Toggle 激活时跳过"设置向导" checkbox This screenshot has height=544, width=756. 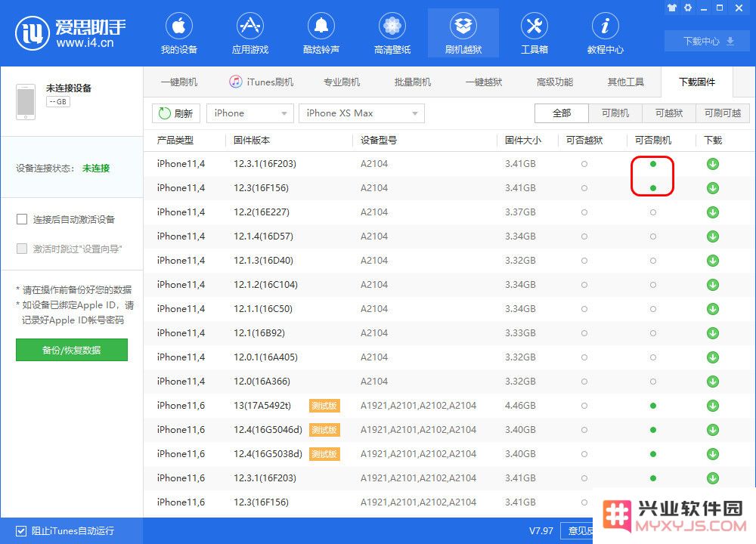pyautogui.click(x=22, y=249)
